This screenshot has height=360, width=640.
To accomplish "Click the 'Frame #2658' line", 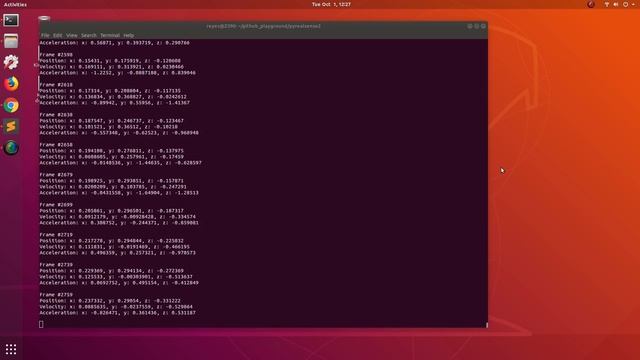I will (56, 145).
